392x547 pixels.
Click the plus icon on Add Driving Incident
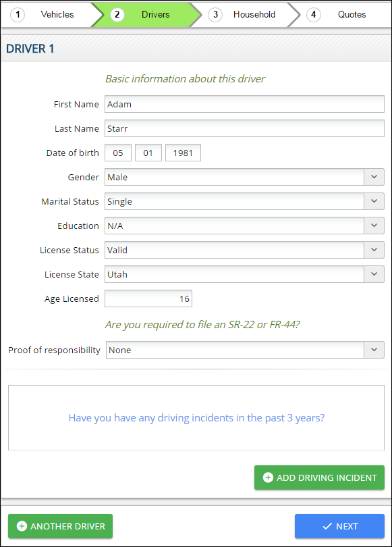pyautogui.click(x=268, y=477)
